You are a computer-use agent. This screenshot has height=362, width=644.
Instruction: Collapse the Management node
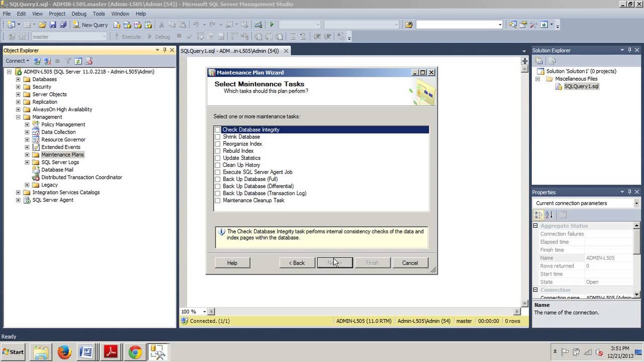click(18, 117)
